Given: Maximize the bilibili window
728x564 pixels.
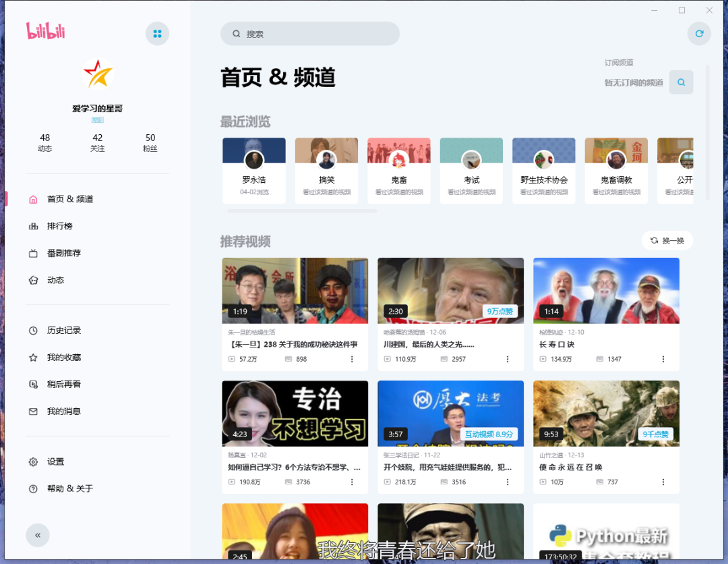Looking at the screenshot, I should 681,10.
